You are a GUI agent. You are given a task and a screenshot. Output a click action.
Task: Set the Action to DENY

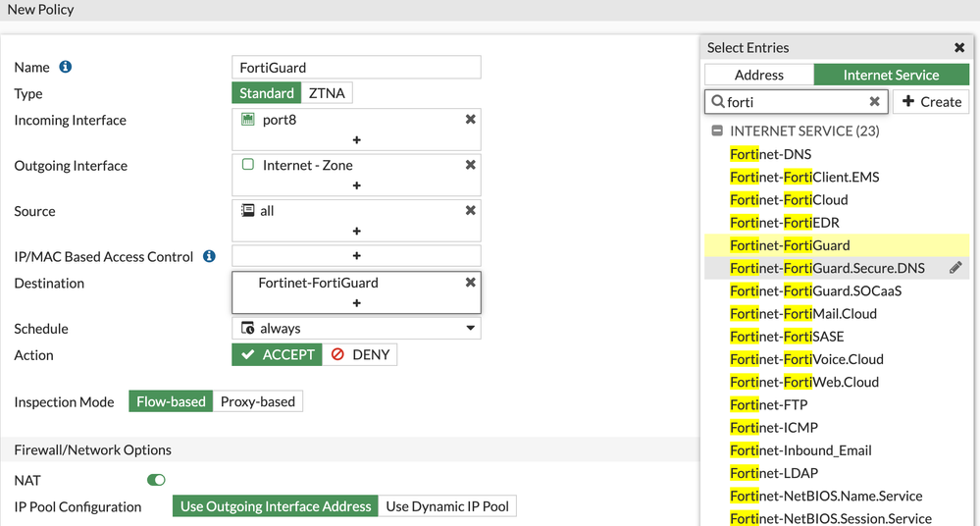pyautogui.click(x=360, y=354)
